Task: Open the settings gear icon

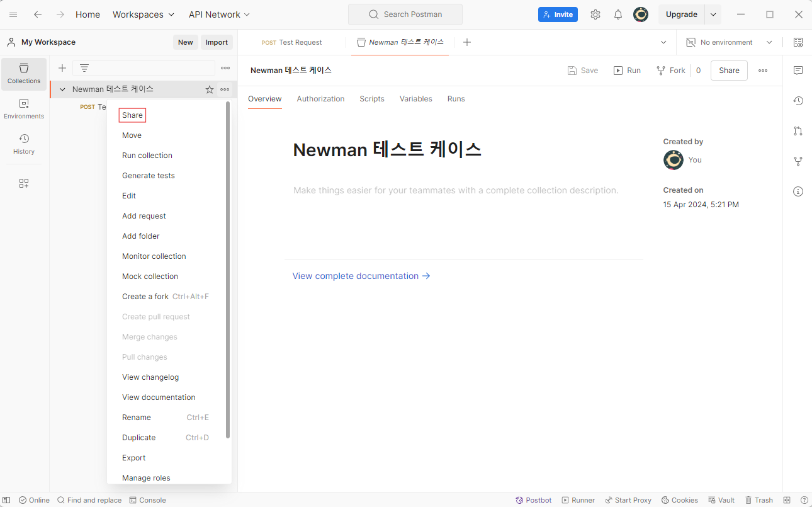Action: pyautogui.click(x=595, y=14)
